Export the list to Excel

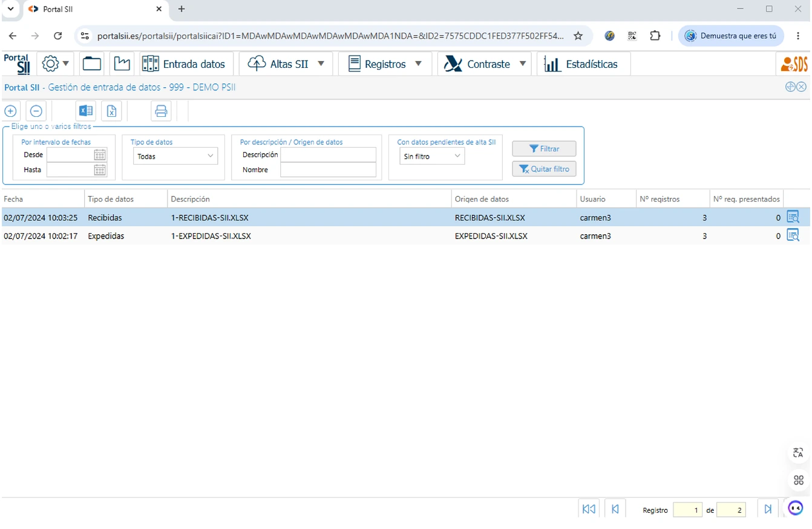pos(86,111)
